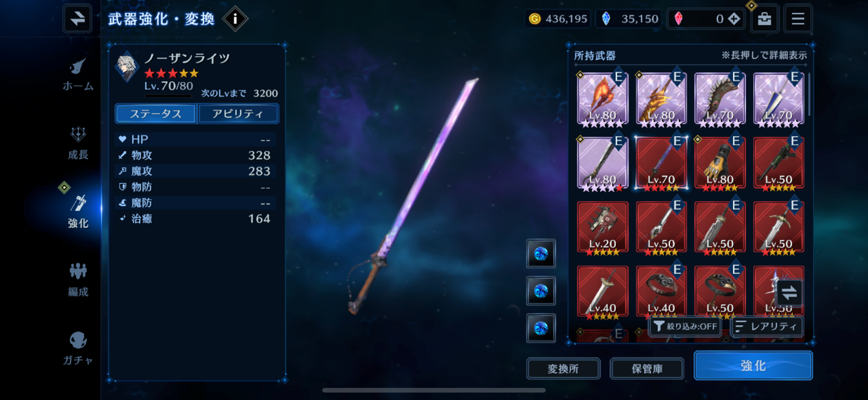This screenshot has height=400, width=868.
Task: Click the weapon list scrollbar
Action: (x=809, y=95)
